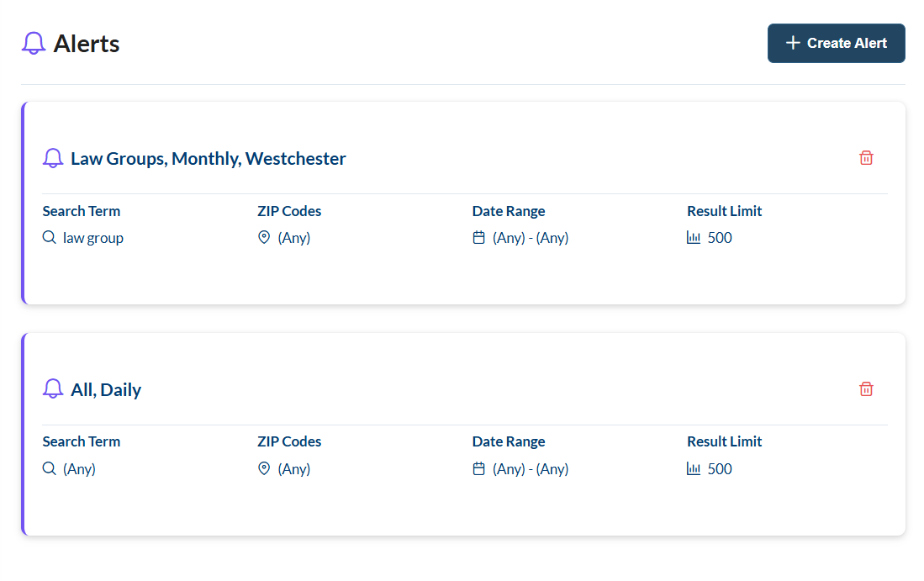Click the calendar icon in Law Groups card
This screenshot has height=581, width=924.
(x=478, y=237)
